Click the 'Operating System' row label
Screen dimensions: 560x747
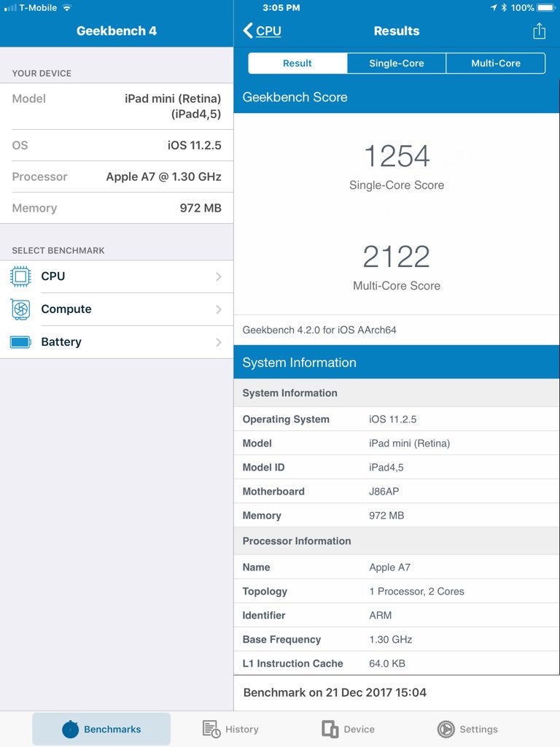click(286, 419)
